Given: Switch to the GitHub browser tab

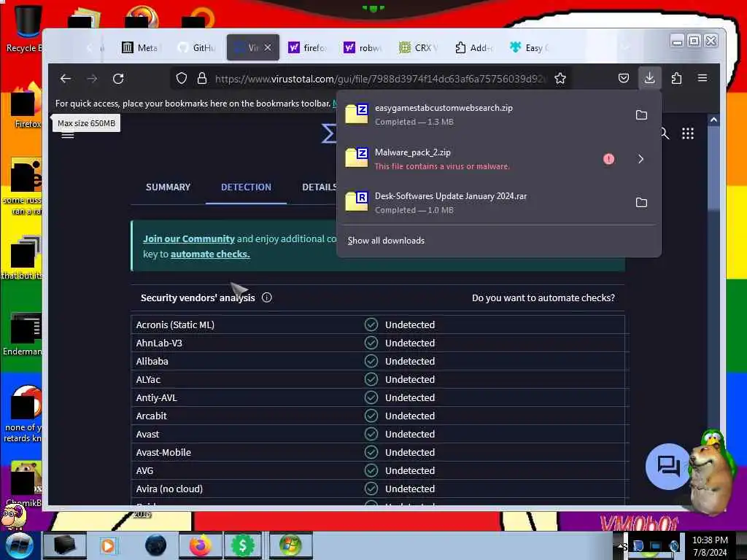Looking at the screenshot, I should click(197, 47).
